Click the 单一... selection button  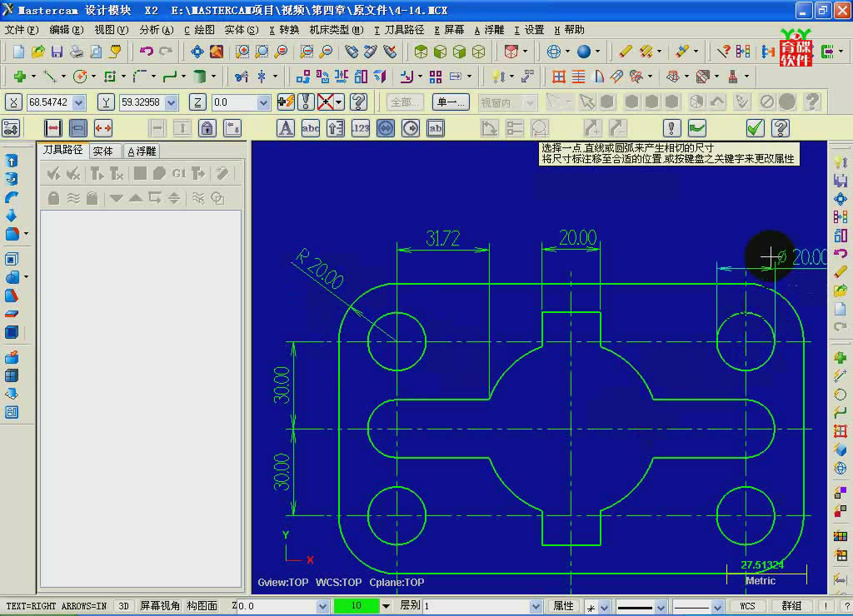point(451,102)
